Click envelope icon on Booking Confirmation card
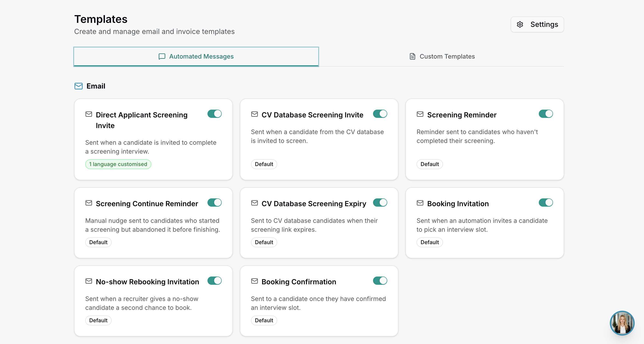Image resolution: width=644 pixels, height=344 pixels. [x=255, y=281]
